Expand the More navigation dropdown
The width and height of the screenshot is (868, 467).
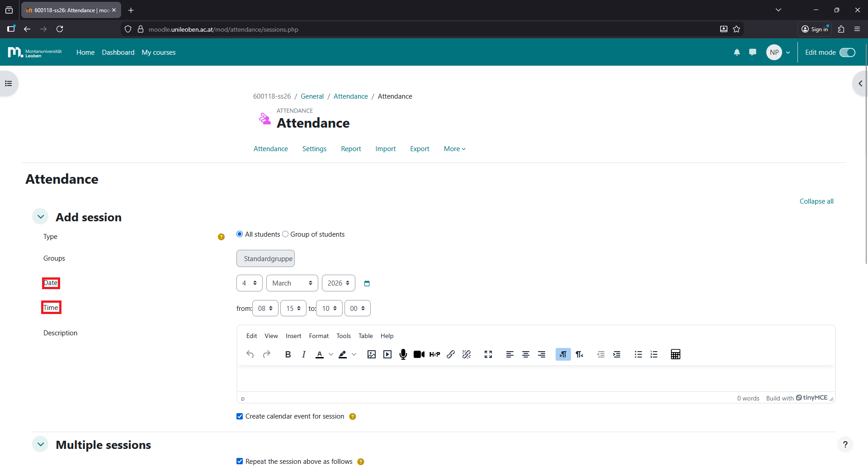point(454,149)
